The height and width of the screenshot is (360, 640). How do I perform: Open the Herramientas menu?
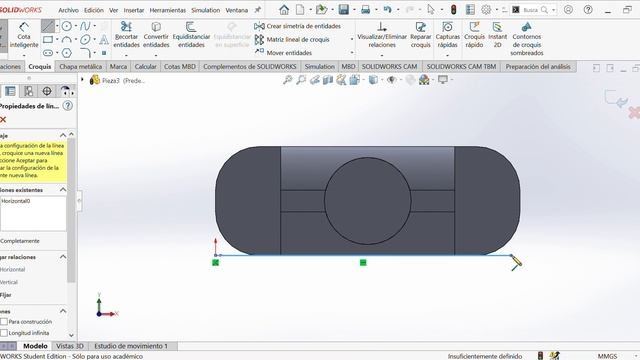click(x=167, y=10)
